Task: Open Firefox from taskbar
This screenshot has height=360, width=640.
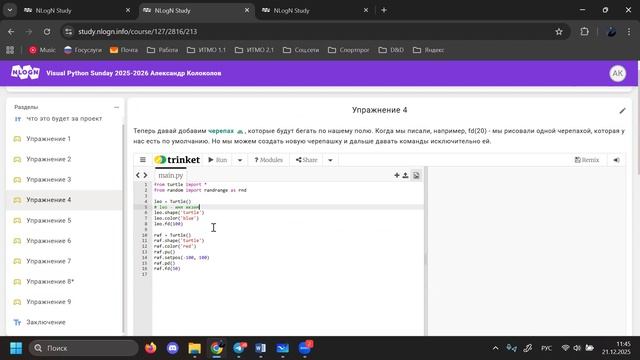Action: point(151,348)
